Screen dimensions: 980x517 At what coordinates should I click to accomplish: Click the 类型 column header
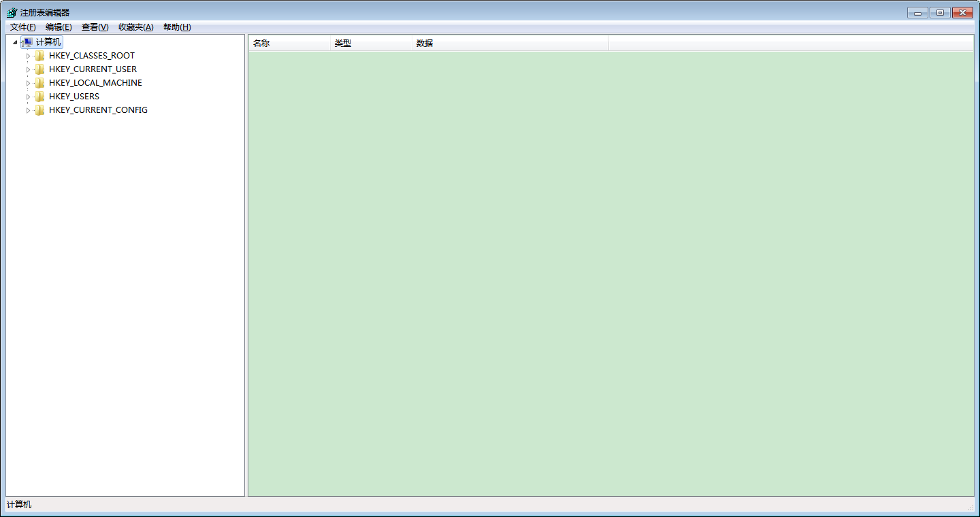(x=371, y=44)
